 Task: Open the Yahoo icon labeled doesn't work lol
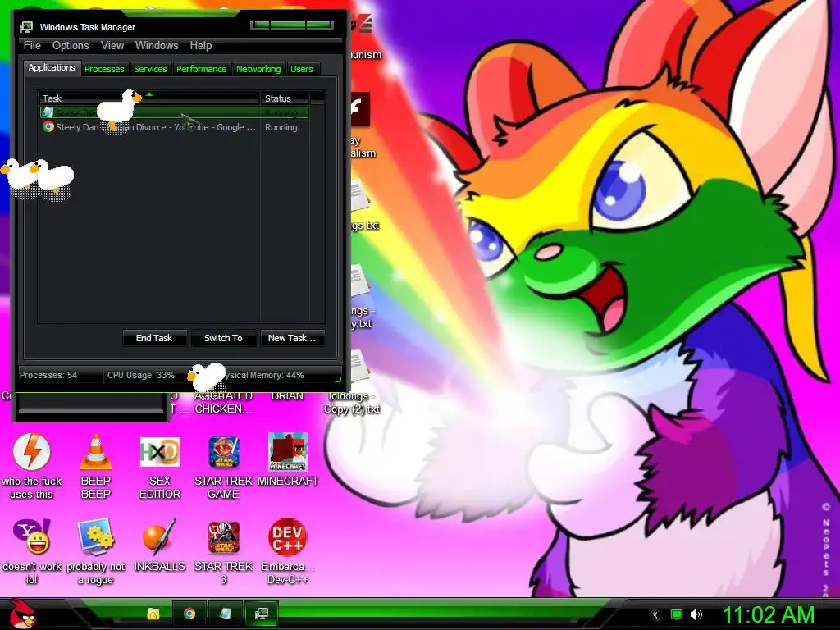tap(32, 536)
